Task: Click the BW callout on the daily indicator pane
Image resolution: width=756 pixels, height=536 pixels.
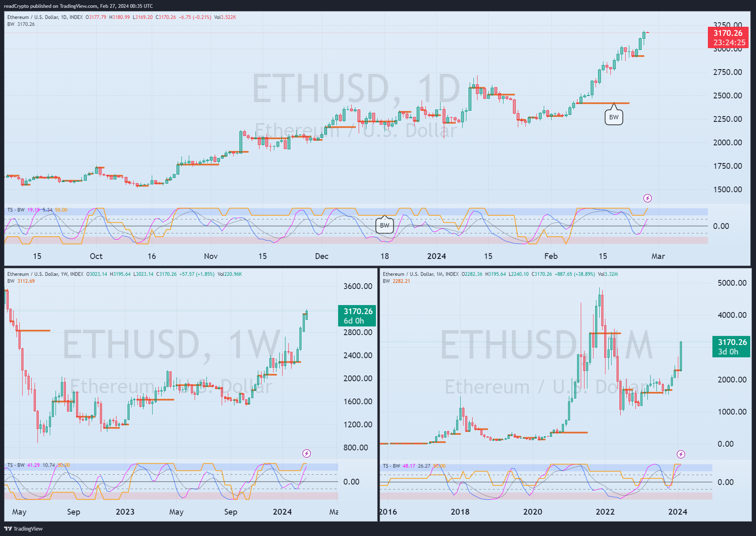Action: click(385, 226)
